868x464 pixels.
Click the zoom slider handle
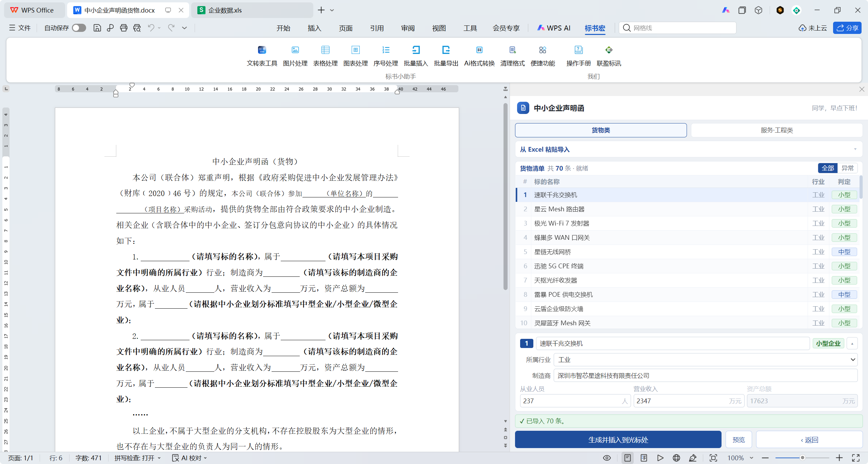point(802,458)
